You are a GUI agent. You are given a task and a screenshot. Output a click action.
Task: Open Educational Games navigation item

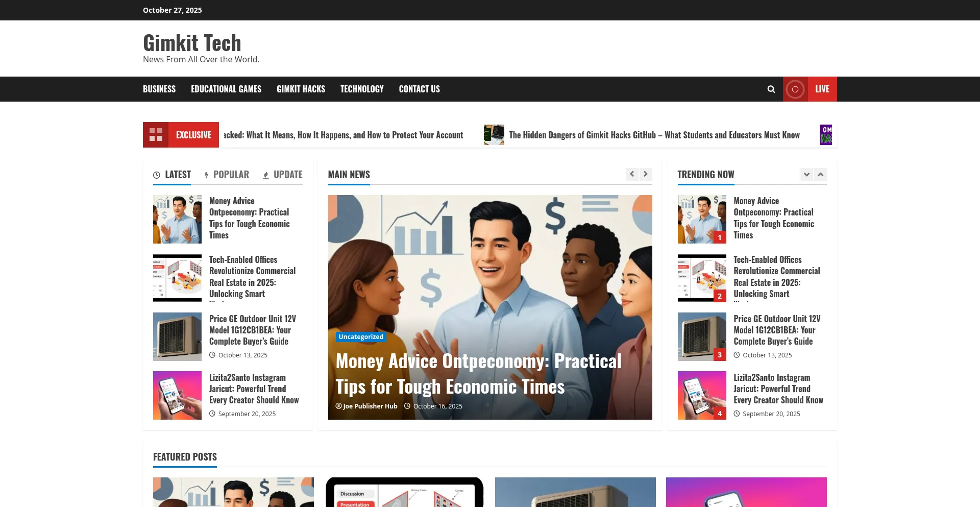[x=226, y=89]
